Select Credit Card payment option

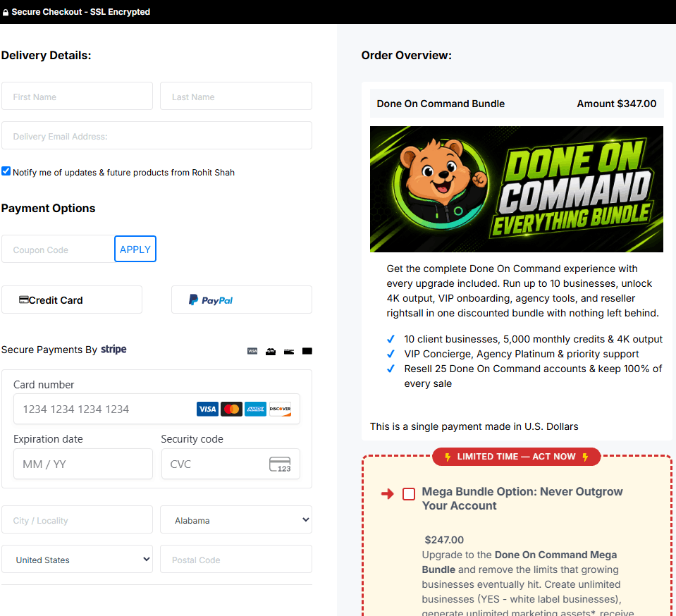click(x=72, y=300)
